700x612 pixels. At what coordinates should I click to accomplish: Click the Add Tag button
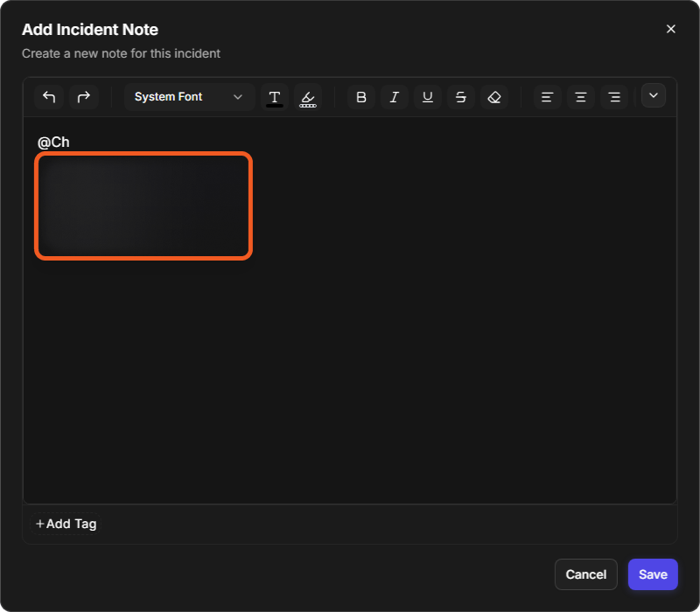click(66, 524)
